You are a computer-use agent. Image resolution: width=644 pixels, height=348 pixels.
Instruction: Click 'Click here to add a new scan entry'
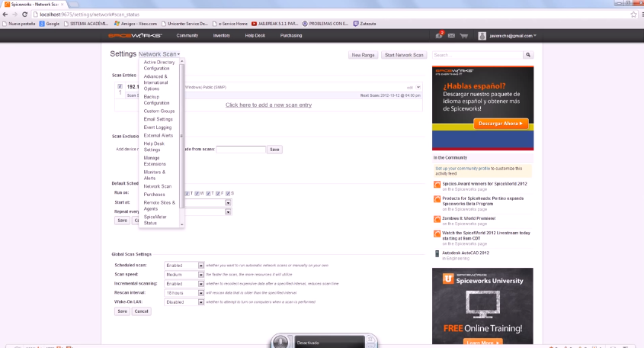[268, 105]
